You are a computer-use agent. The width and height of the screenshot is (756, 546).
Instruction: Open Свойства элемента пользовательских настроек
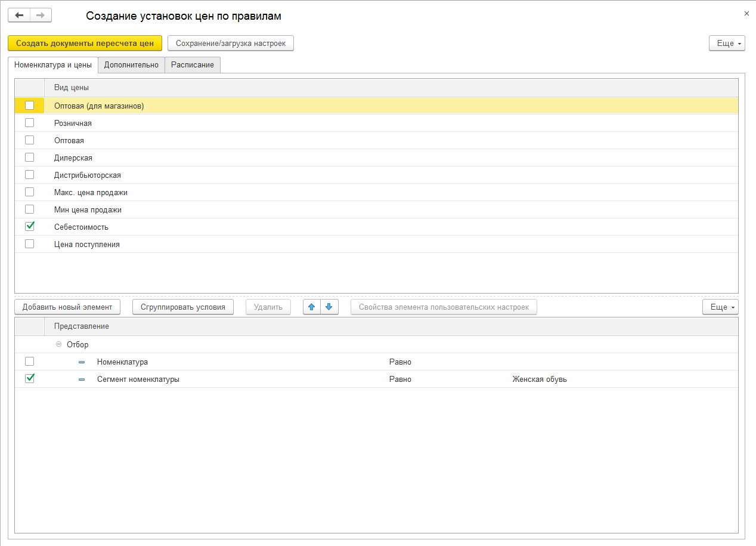444,307
